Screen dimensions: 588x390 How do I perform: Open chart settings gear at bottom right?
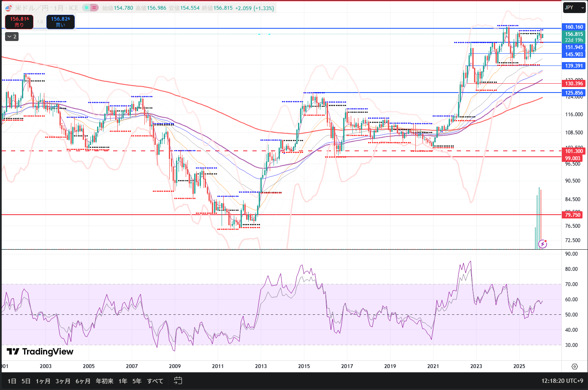[x=574, y=366]
